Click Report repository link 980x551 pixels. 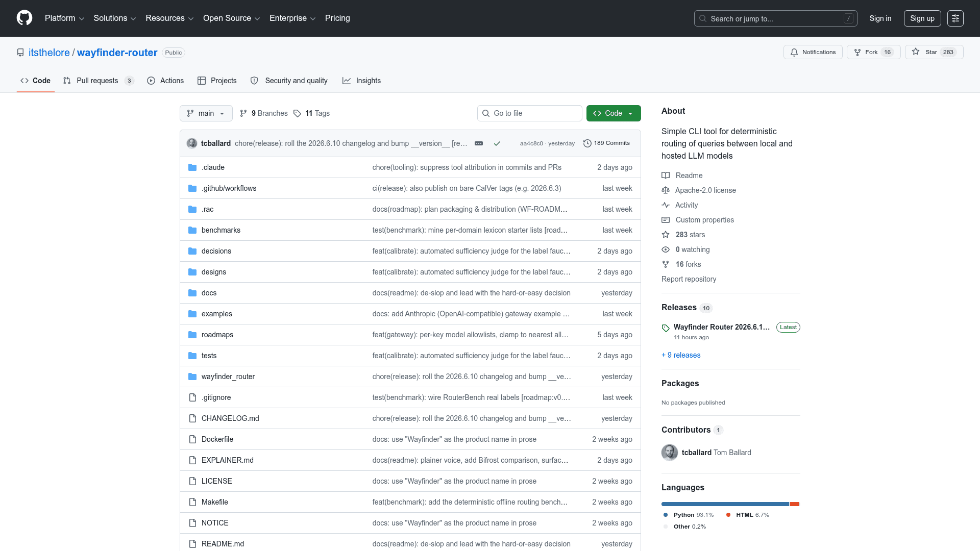[689, 279]
